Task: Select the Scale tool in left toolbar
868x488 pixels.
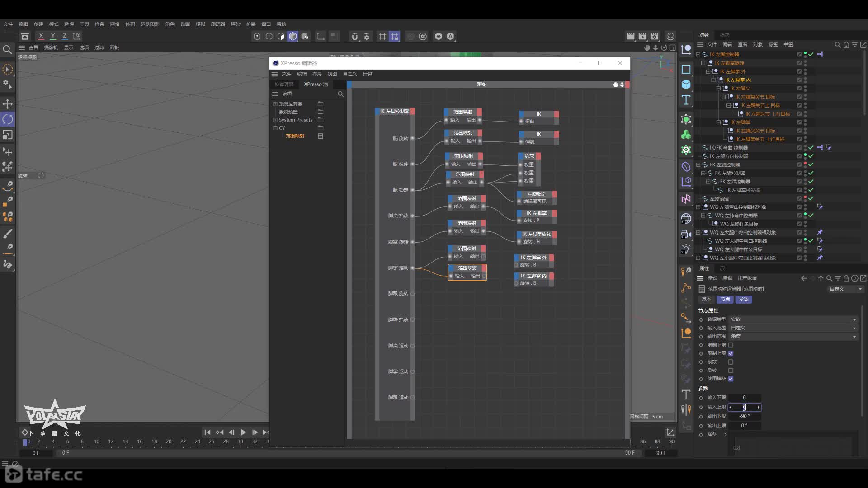Action: (8, 135)
